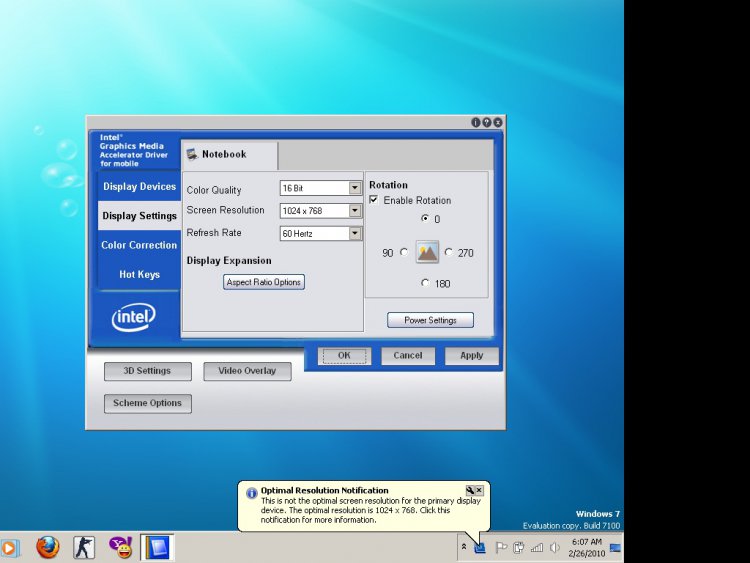
Task: Open 3D Settings
Action: [x=148, y=371]
